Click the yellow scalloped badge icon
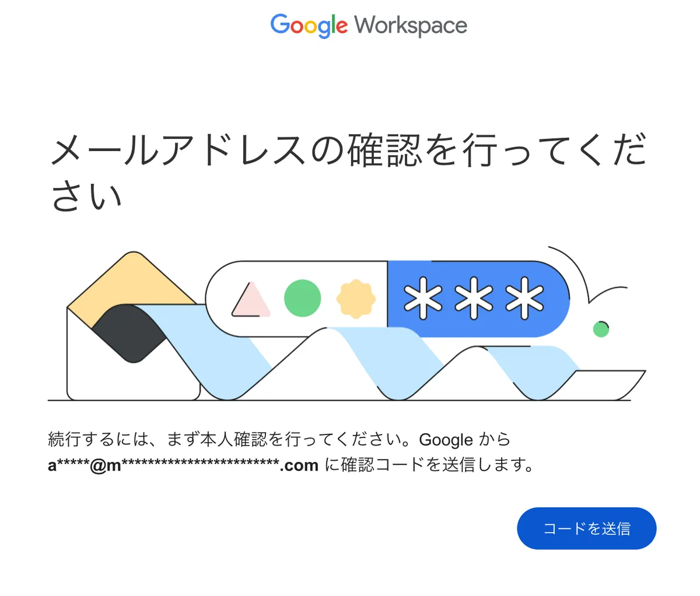This screenshot has width=700, height=596. pyautogui.click(x=355, y=299)
